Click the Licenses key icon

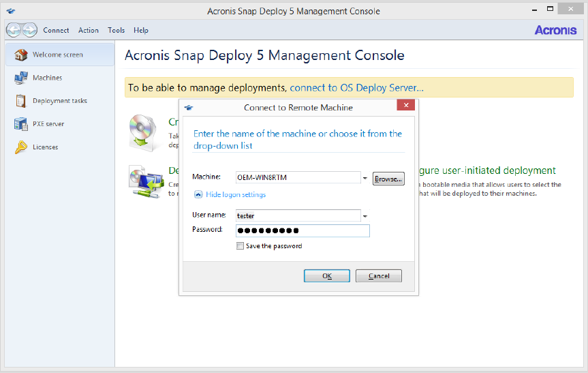(21, 147)
